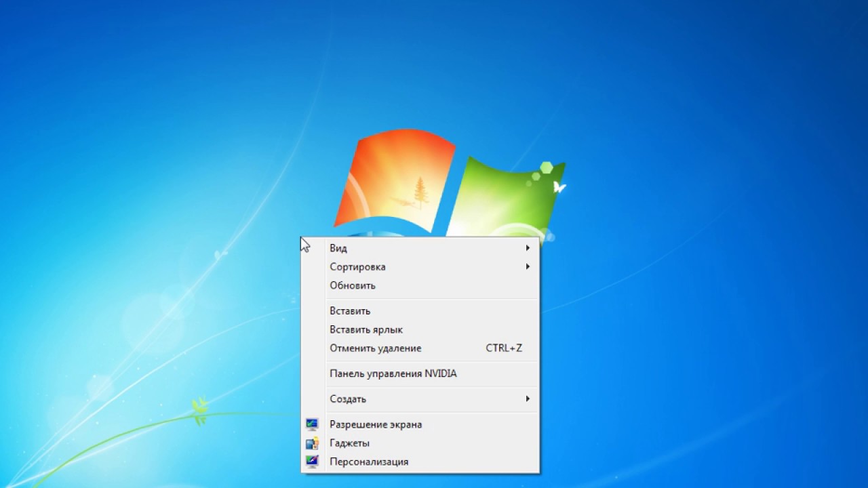Screen dimensions: 868x488
Task: Open Персонализация from the menu
Action: click(420, 462)
